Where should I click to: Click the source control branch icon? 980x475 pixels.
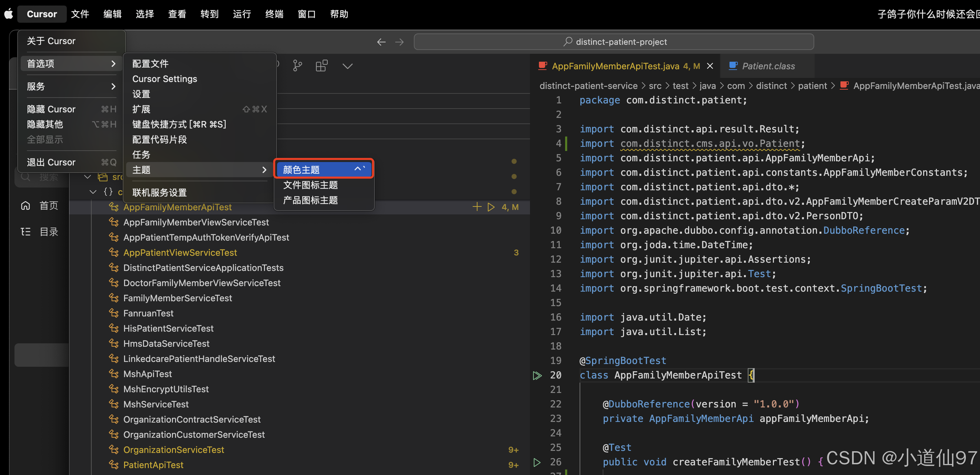(297, 66)
